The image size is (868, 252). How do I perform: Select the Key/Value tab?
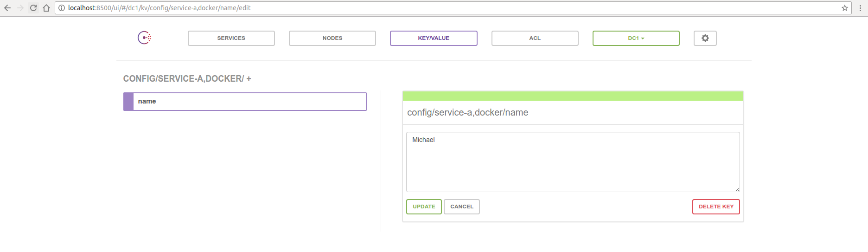434,38
